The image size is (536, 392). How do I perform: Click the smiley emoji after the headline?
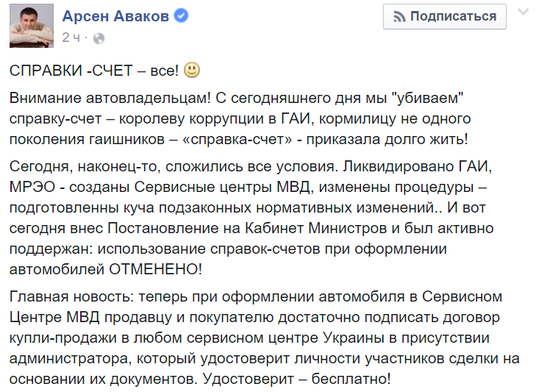[192, 71]
